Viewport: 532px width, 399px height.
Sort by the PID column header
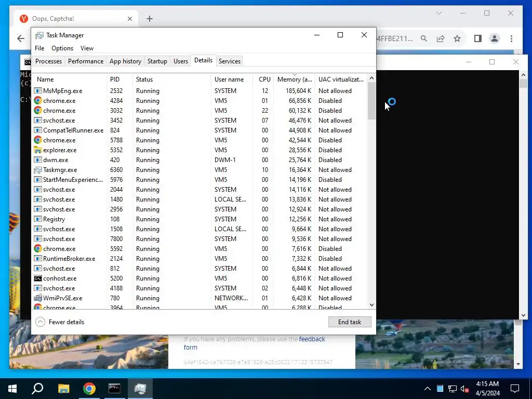tap(120, 79)
